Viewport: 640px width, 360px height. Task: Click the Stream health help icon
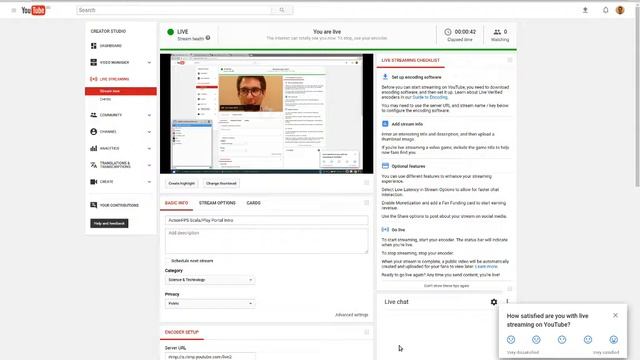pos(208,38)
